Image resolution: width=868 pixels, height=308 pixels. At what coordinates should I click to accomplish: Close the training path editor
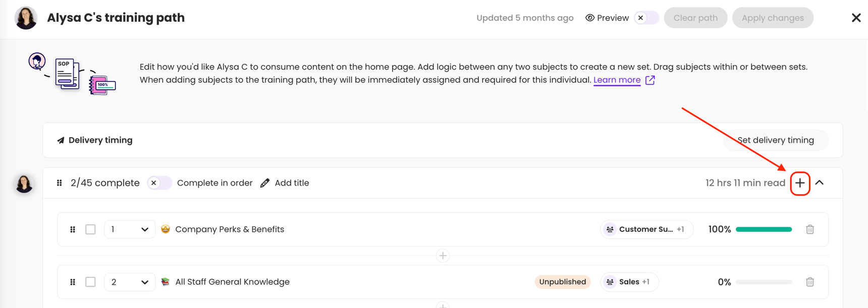pos(856,18)
